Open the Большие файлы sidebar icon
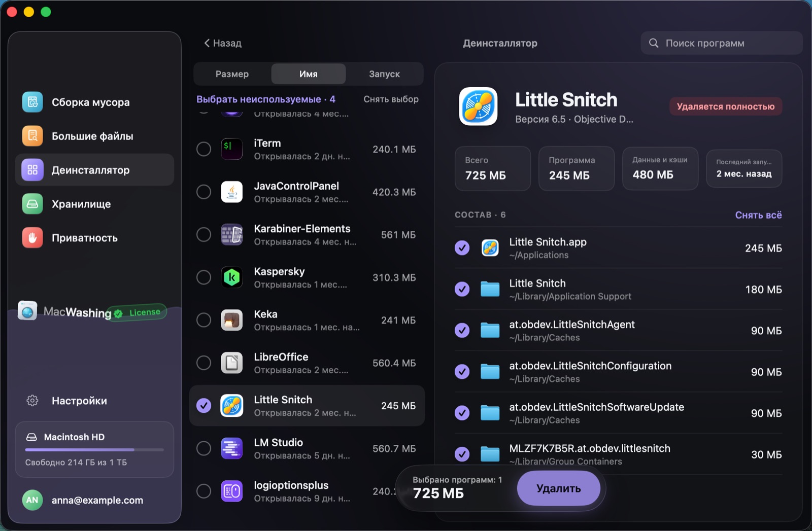The image size is (812, 531). point(32,136)
